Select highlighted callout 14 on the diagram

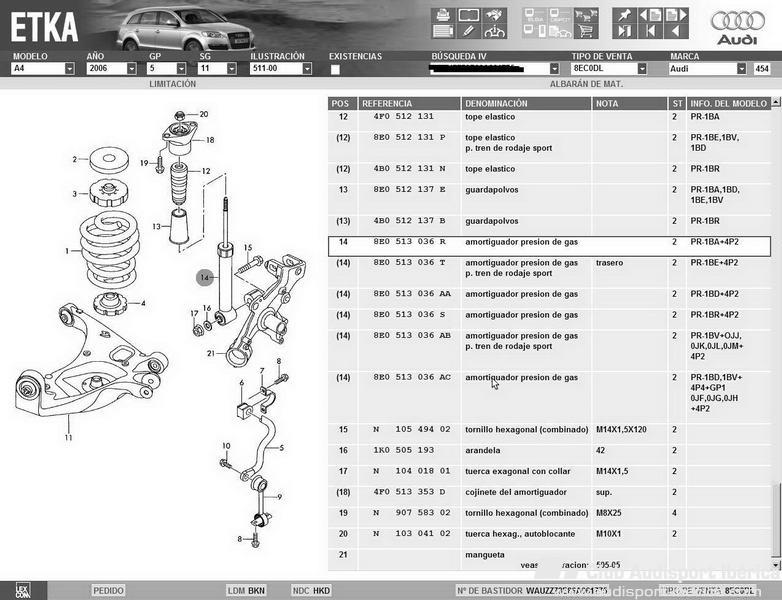pyautogui.click(x=204, y=277)
